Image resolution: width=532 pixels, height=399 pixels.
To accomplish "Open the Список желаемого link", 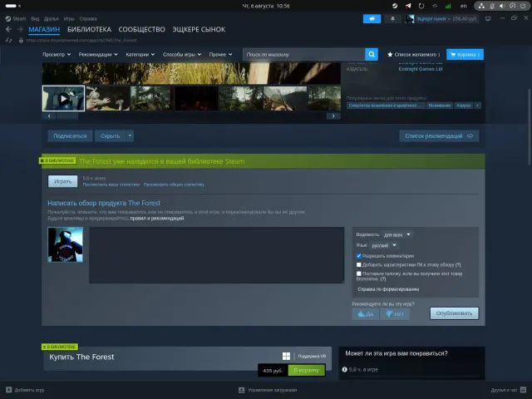I will click(x=414, y=54).
